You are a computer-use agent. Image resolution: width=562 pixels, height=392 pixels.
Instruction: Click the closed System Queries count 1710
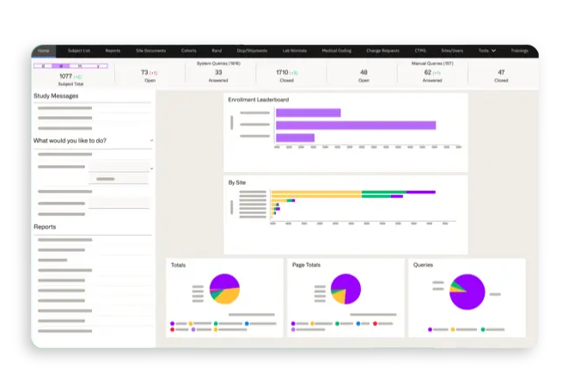pos(283,73)
